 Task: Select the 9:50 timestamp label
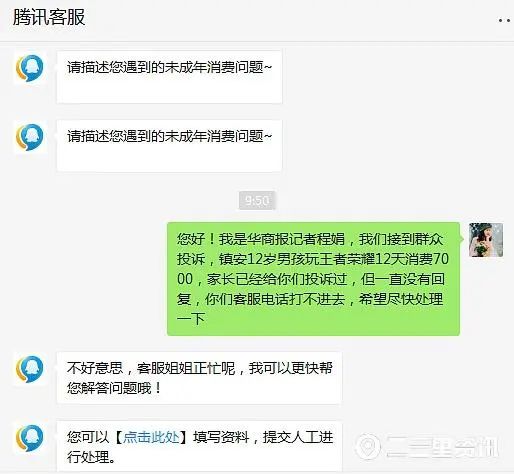coord(257,200)
